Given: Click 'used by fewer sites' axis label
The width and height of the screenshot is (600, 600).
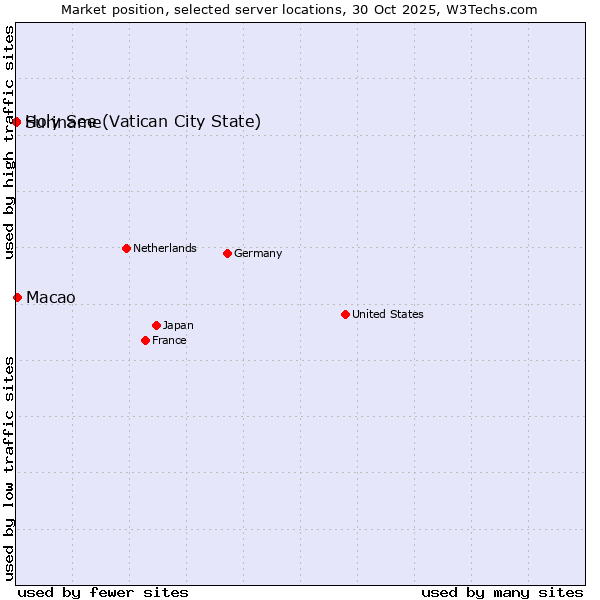Looking at the screenshot, I should (x=103, y=592).
